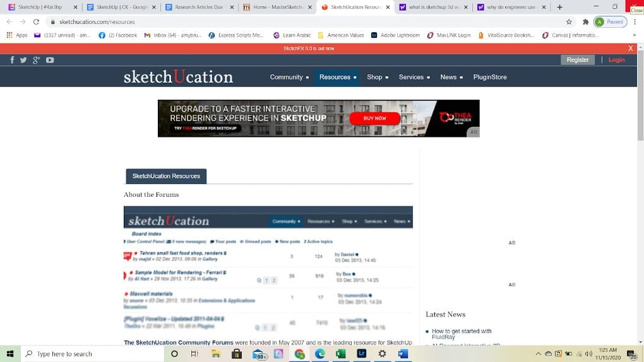Image resolution: width=644 pixels, height=362 pixels.
Task: Open SketchUcation Google Plus icon
Action: (36, 60)
